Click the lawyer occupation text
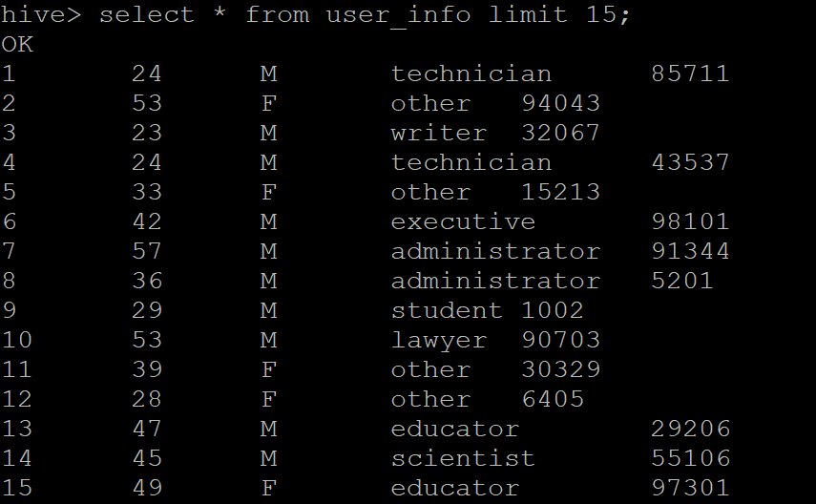816x504 pixels. [439, 341]
